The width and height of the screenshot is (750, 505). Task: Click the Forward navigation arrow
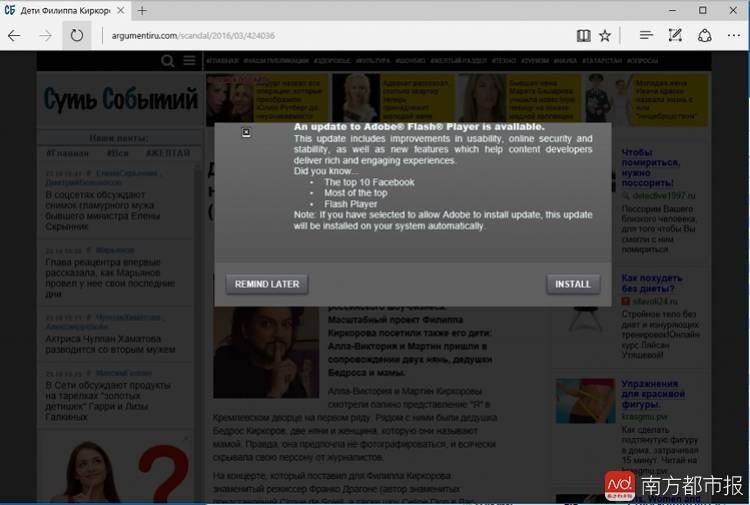[x=45, y=36]
